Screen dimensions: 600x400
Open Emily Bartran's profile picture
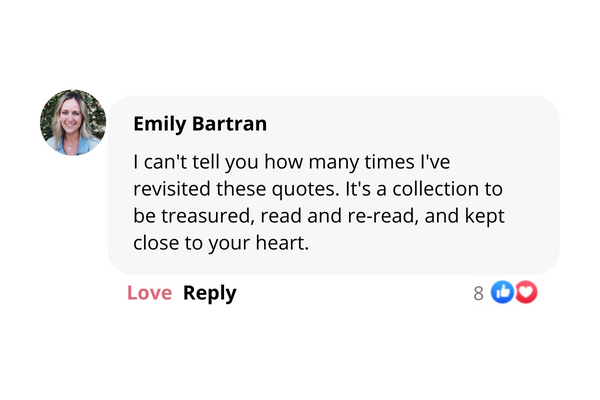[73, 122]
